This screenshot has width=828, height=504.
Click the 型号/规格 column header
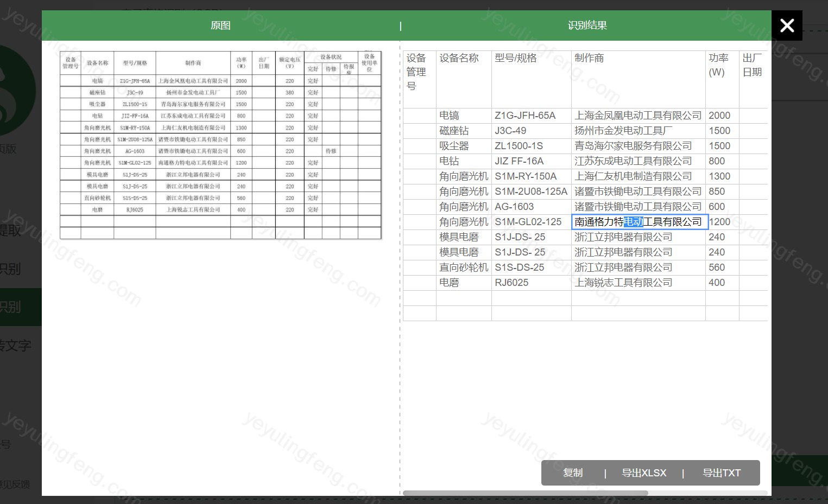[532, 79]
